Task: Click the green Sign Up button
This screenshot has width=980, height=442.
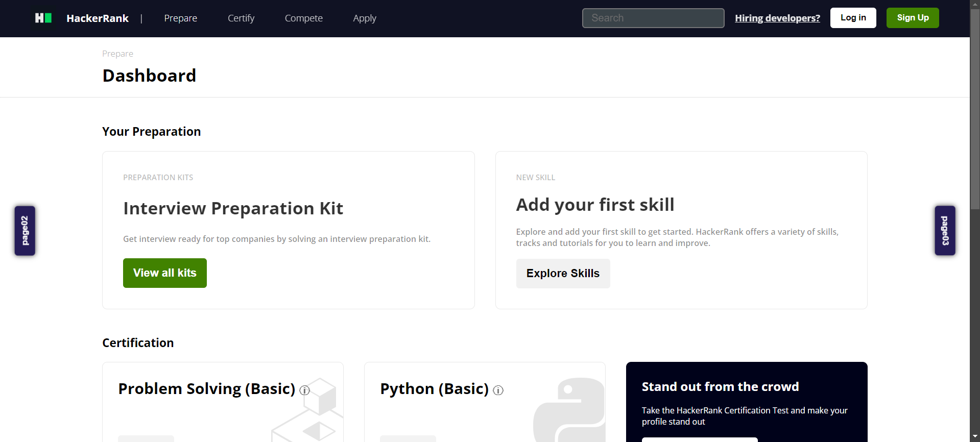Action: [x=913, y=18]
